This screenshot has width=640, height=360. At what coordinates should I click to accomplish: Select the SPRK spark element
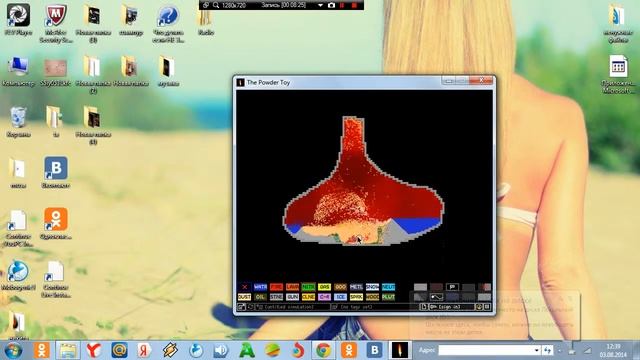point(356,297)
